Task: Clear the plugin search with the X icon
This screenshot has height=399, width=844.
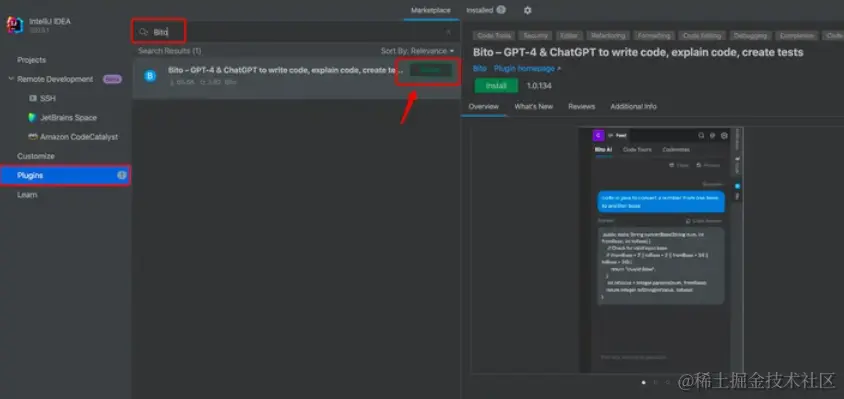Action: 448,32
